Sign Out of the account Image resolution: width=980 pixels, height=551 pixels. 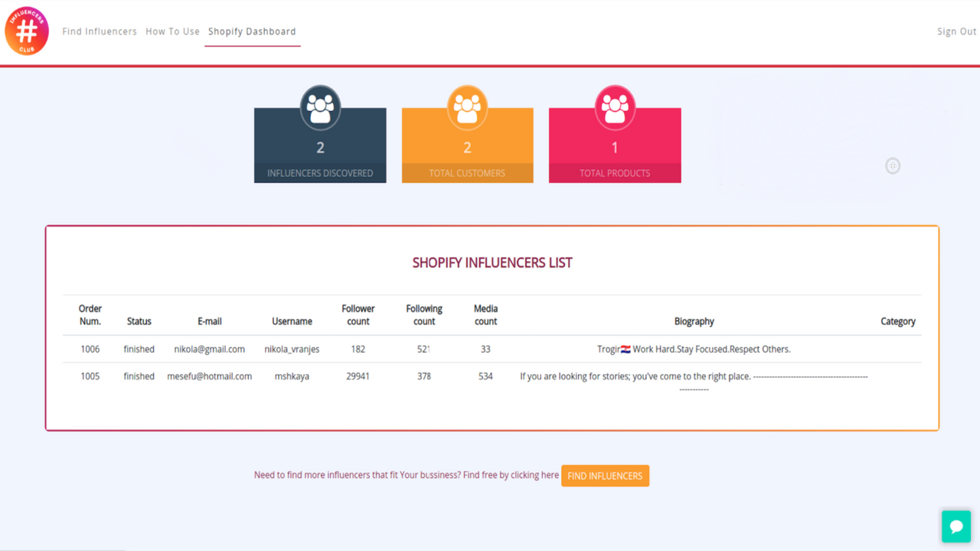click(957, 31)
